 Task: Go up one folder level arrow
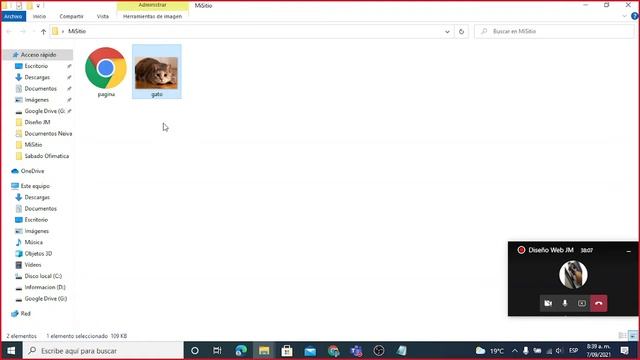click(43, 31)
